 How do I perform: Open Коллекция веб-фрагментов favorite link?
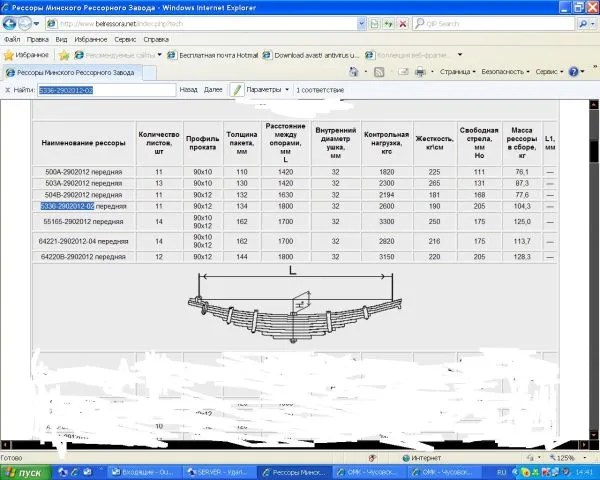click(407, 56)
